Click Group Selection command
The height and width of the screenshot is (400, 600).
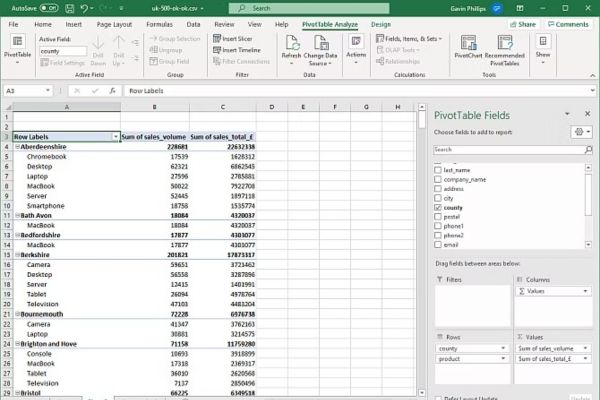(x=174, y=39)
